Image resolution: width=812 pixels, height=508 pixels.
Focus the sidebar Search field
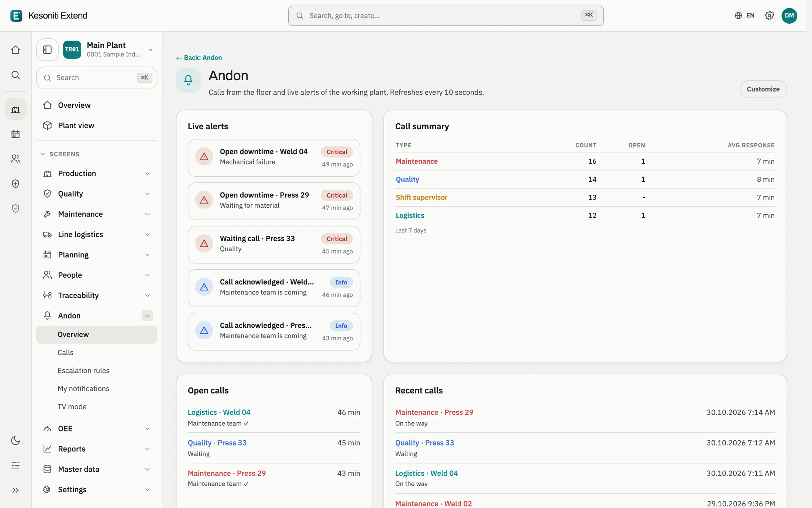pyautogui.click(x=97, y=78)
